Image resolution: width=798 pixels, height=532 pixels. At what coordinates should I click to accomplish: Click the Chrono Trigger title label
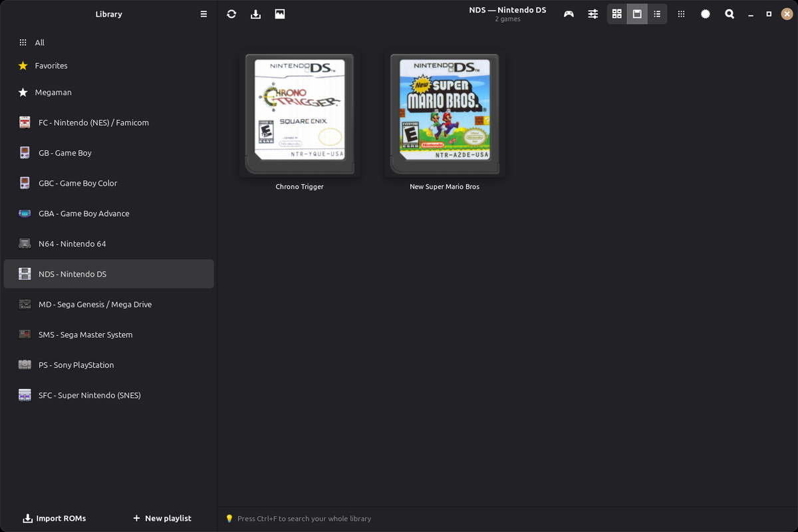coord(299,187)
